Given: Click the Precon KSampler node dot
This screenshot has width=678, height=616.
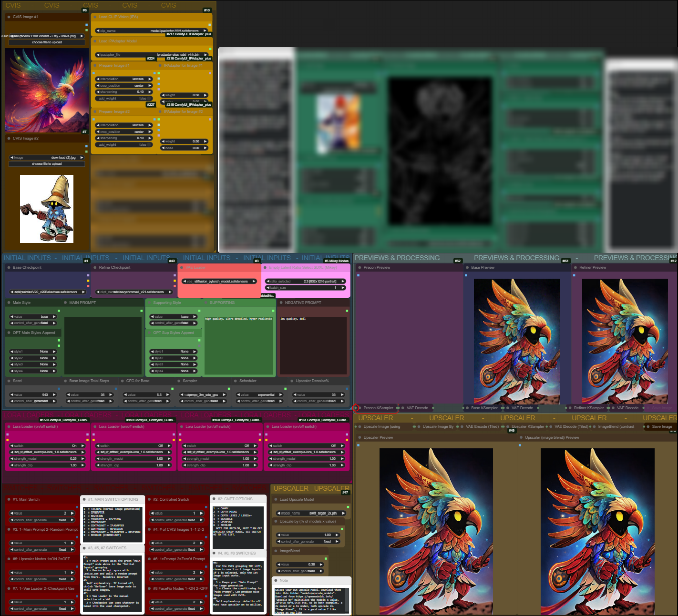Looking at the screenshot, I should tap(360, 408).
